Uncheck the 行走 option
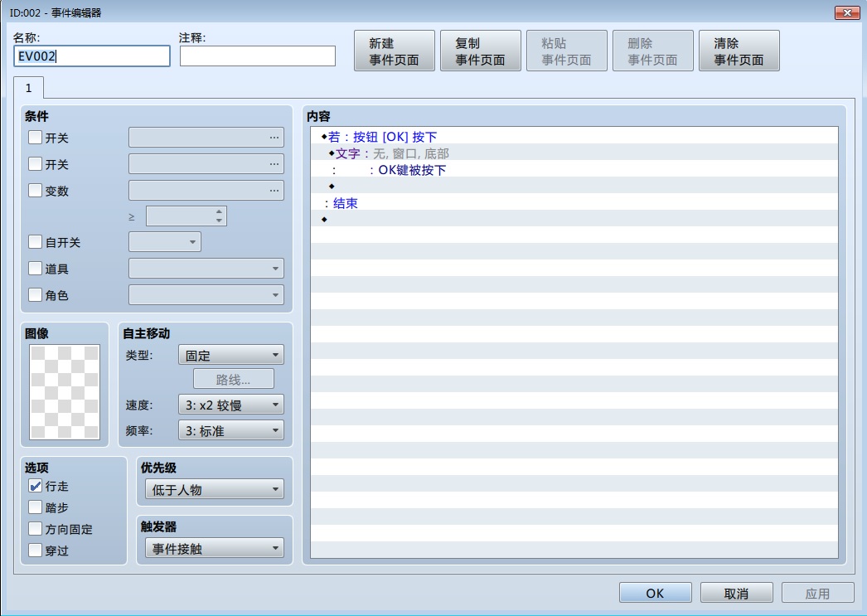The width and height of the screenshot is (867, 616). [x=35, y=486]
